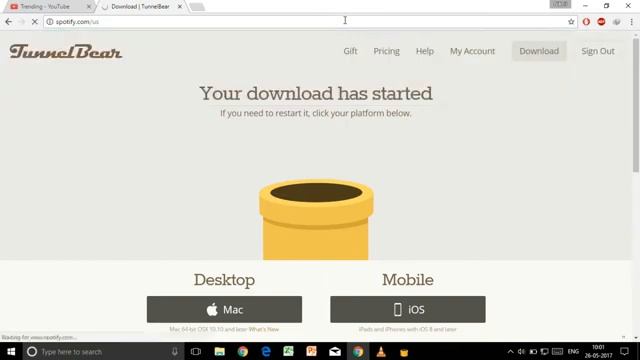The image size is (640, 360).
Task: Click the Mac desktop download button
Action: click(224, 309)
